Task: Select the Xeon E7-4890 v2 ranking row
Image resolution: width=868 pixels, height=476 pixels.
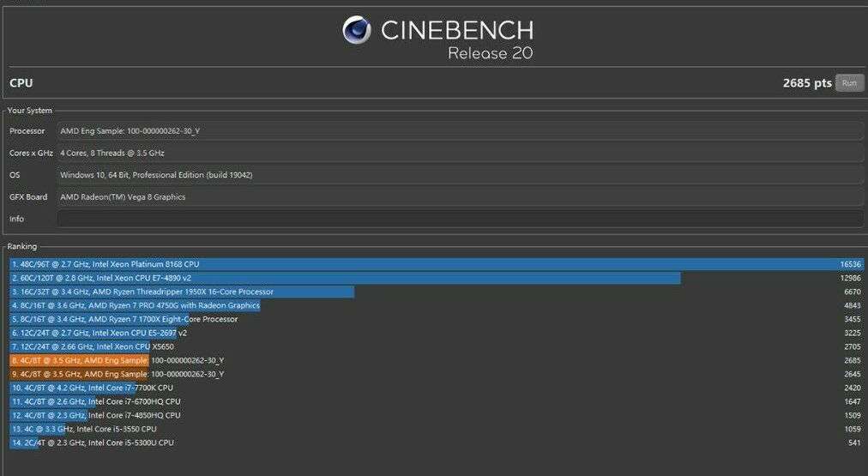Action: pyautogui.click(x=437, y=278)
